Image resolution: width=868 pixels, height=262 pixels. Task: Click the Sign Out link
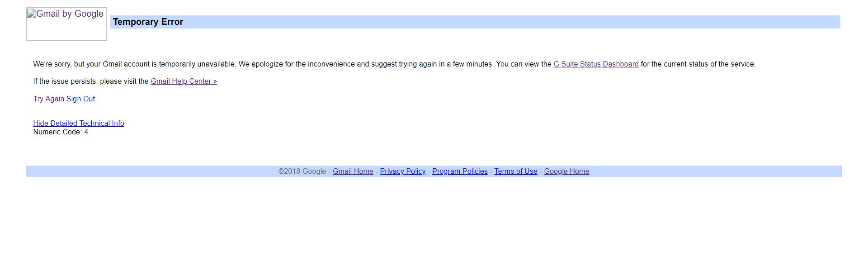80,99
